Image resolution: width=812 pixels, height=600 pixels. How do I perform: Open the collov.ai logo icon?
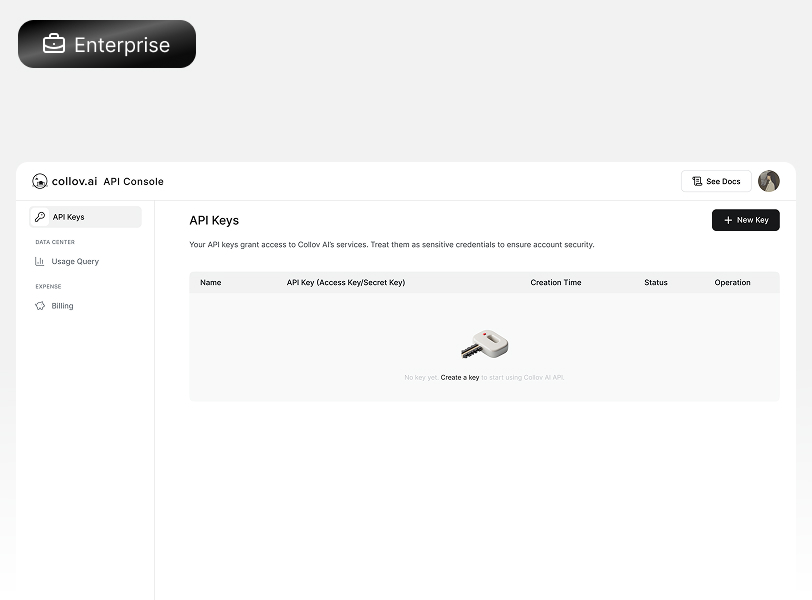(39, 181)
